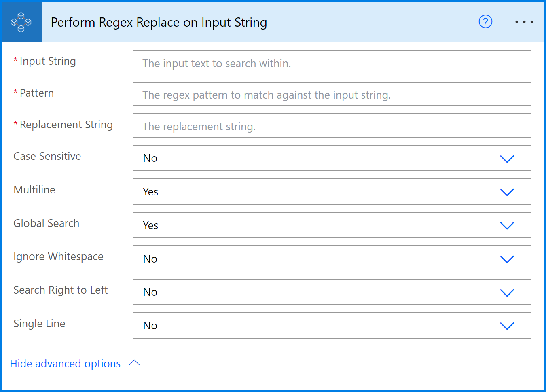Expand the Global Search dropdown arrow
The width and height of the screenshot is (546, 392).
(x=507, y=225)
